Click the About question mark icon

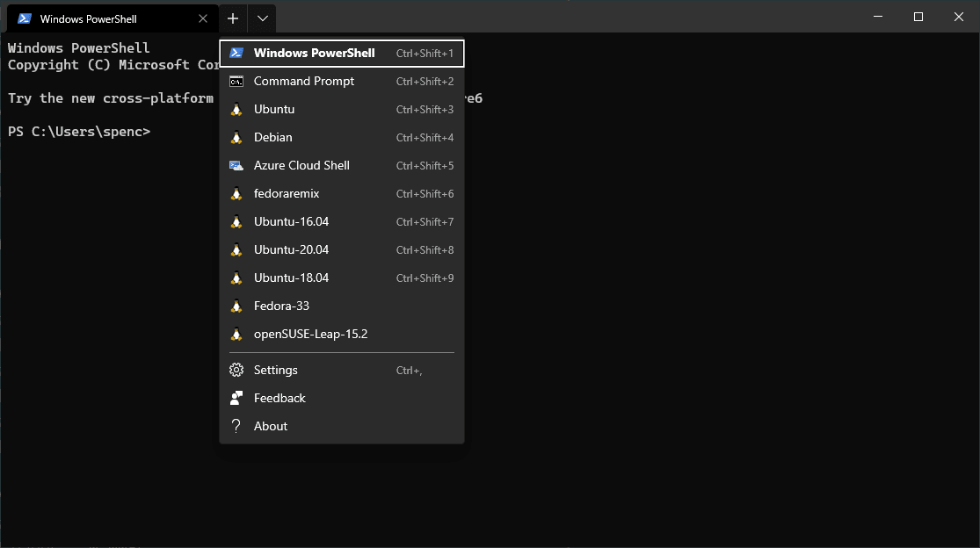click(236, 426)
